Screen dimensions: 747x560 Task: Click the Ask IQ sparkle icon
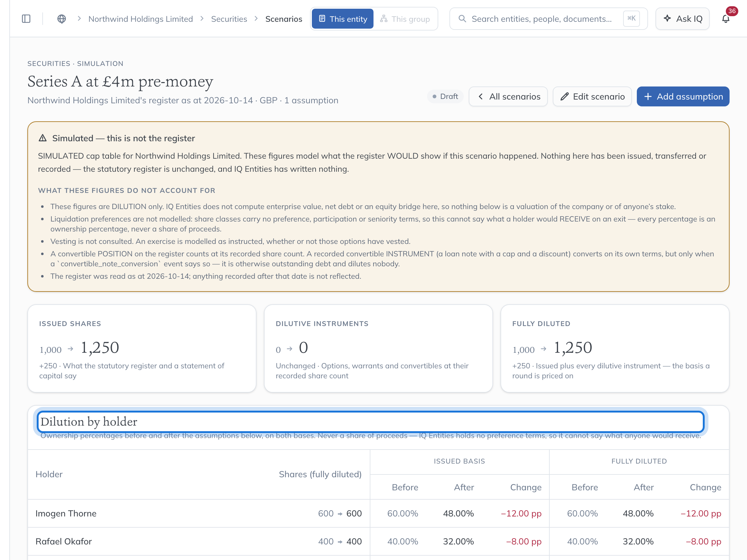click(667, 18)
